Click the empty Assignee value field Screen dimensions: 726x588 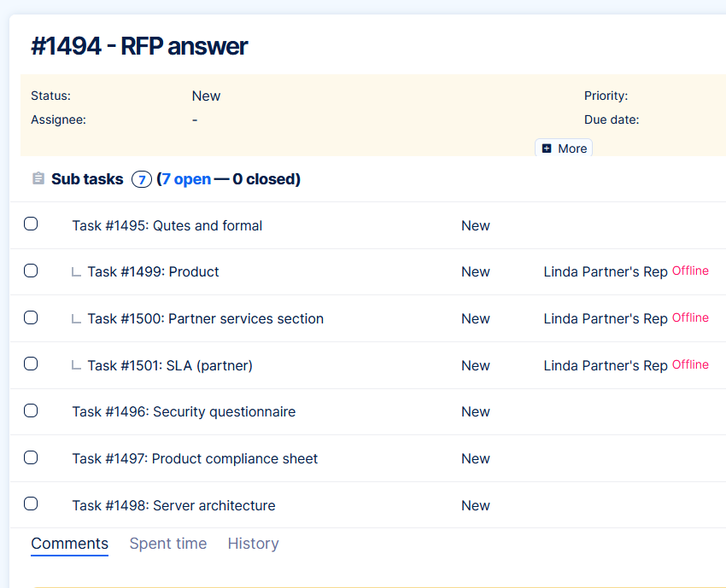(195, 120)
